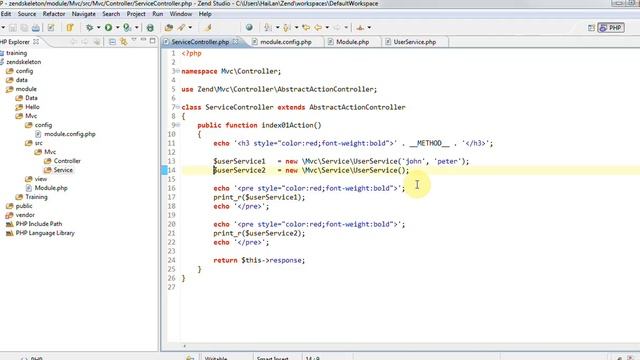Open the Project menu
The image size is (640, 360).
click(x=136, y=14)
